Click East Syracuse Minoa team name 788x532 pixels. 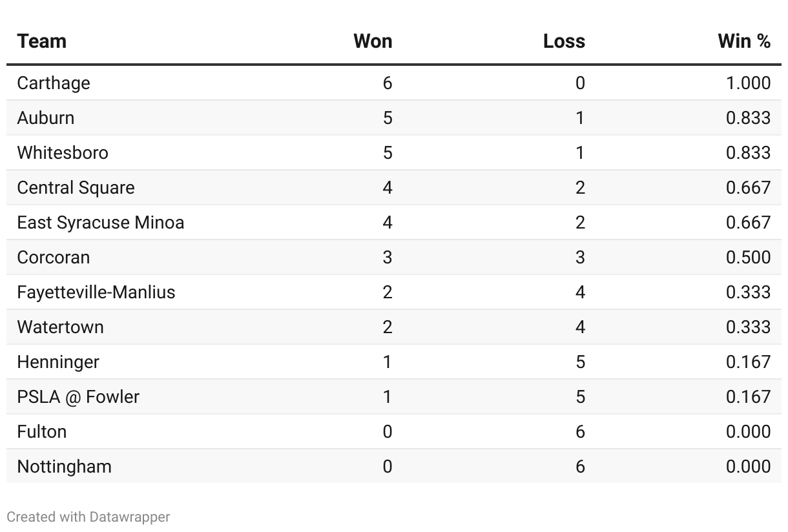[101, 223]
